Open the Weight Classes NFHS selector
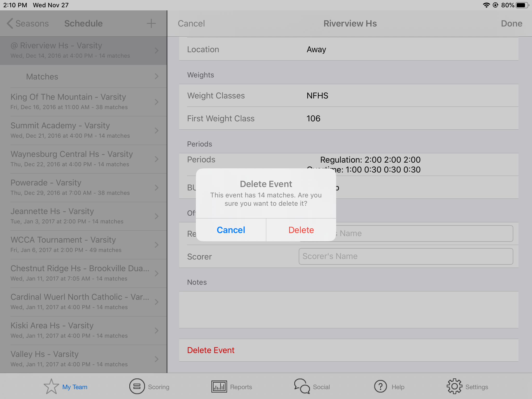532x399 pixels. (x=349, y=96)
